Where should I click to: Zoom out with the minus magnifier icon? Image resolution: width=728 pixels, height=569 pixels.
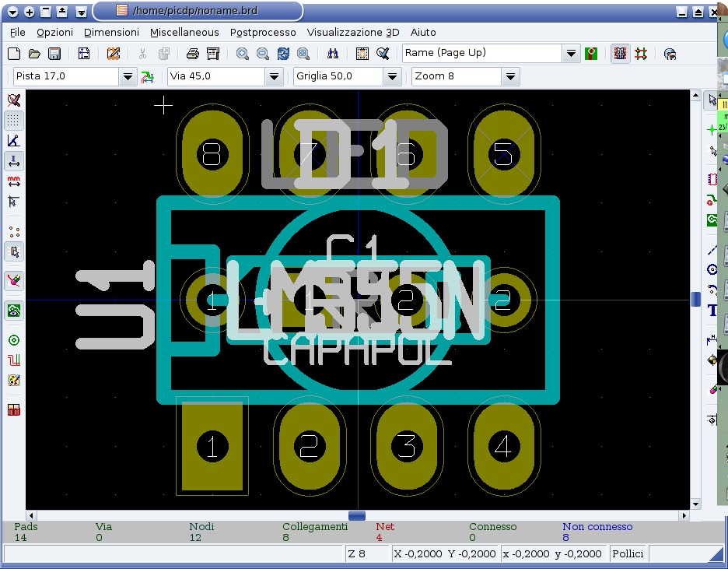tap(262, 54)
